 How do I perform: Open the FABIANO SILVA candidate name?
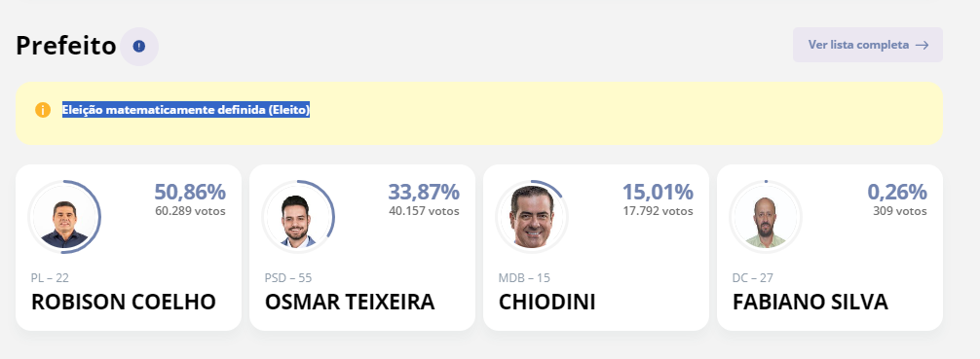[810, 303]
